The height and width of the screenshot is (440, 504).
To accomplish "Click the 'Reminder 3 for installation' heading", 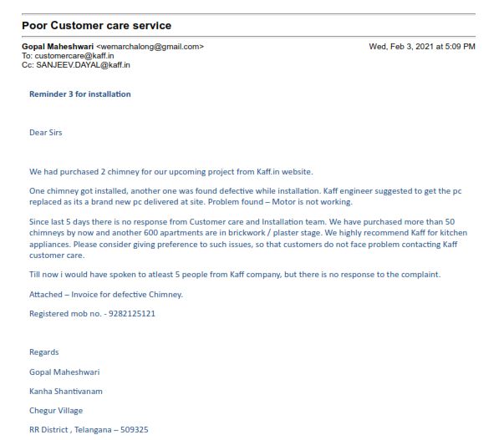I will [79, 94].
